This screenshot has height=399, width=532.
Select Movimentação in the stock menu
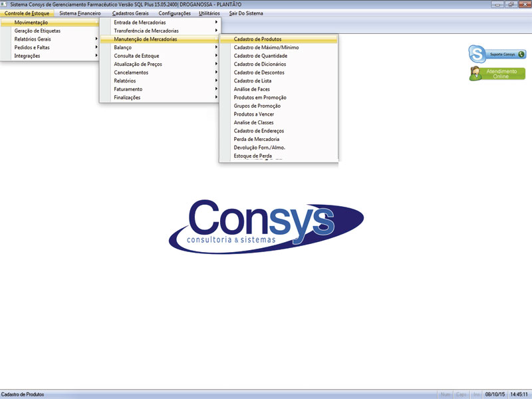point(49,23)
